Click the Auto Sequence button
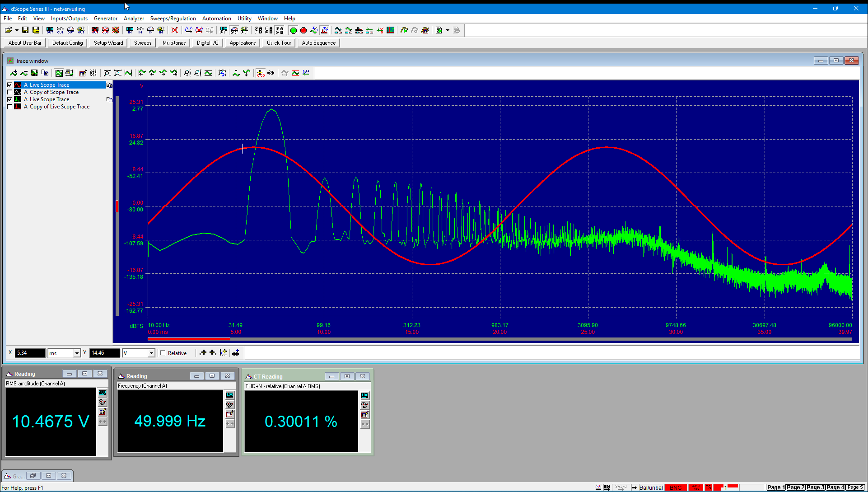The height and width of the screenshot is (492, 868). click(x=319, y=43)
